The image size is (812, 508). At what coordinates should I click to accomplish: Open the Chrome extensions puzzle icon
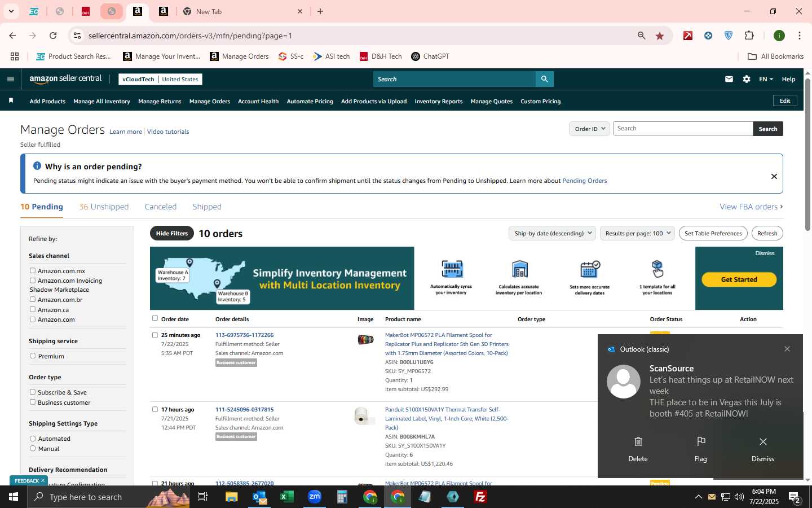click(749, 36)
